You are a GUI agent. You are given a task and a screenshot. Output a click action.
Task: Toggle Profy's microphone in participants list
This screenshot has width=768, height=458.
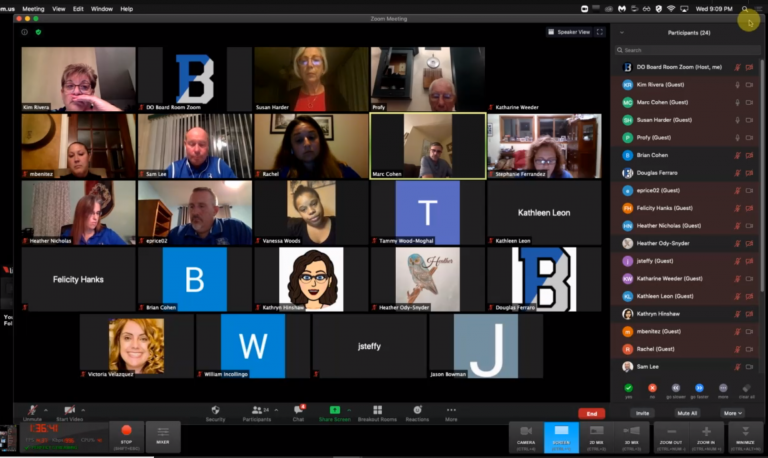737,138
